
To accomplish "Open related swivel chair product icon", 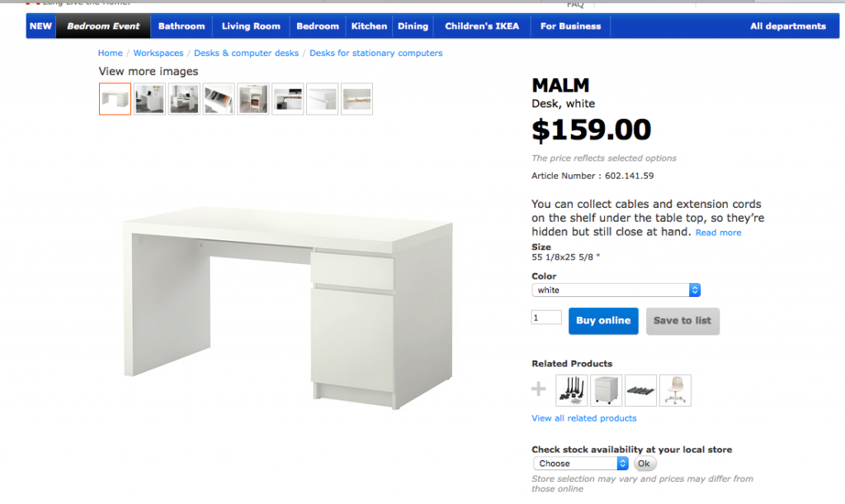I will (x=675, y=390).
